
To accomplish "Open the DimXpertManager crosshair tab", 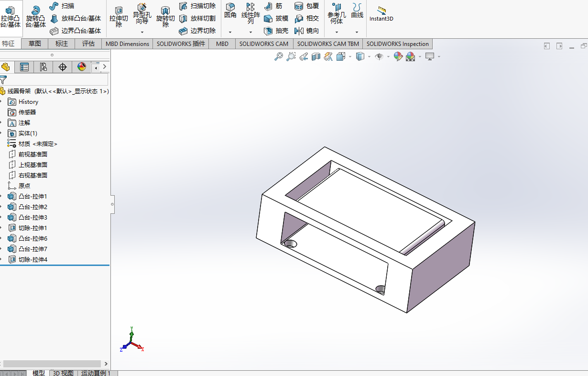I will tap(63, 67).
